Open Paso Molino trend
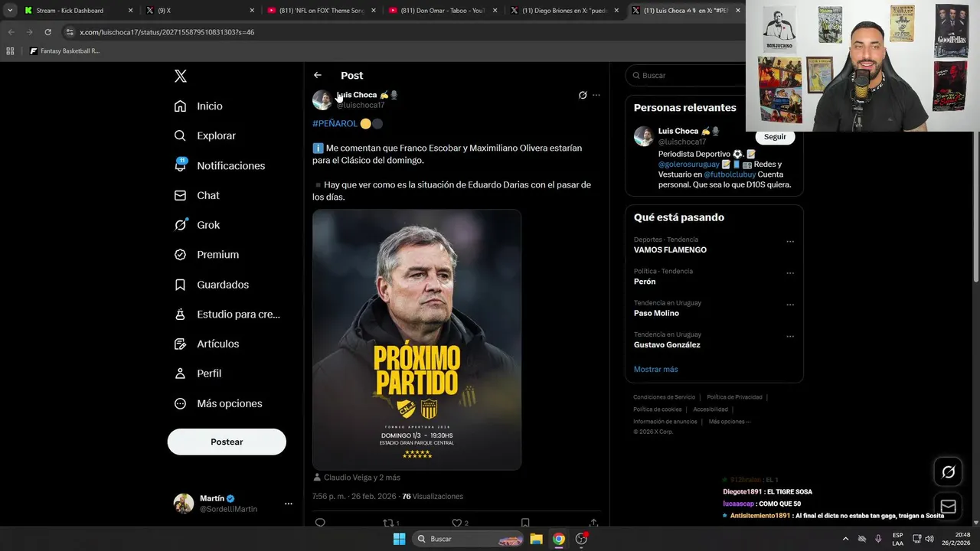 [x=656, y=313]
